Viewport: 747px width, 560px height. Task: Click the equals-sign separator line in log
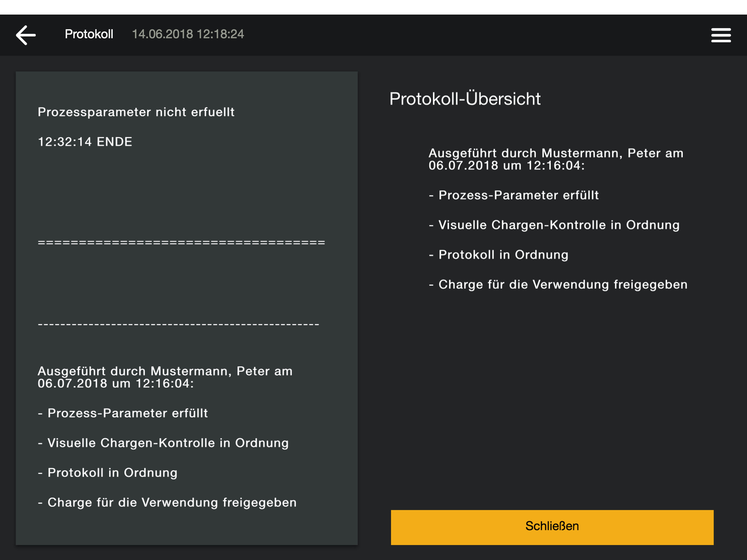[x=181, y=243]
